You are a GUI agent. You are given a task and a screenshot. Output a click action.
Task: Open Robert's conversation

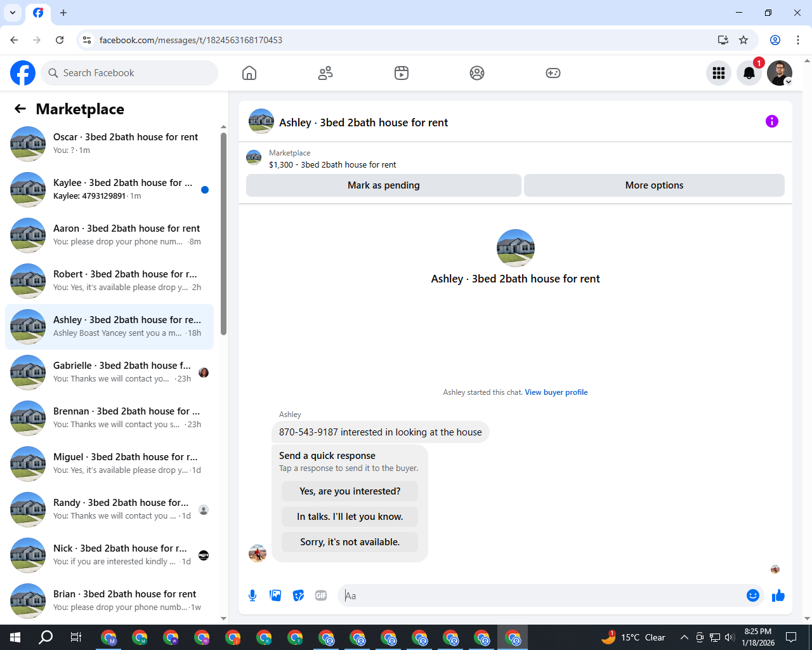(109, 281)
